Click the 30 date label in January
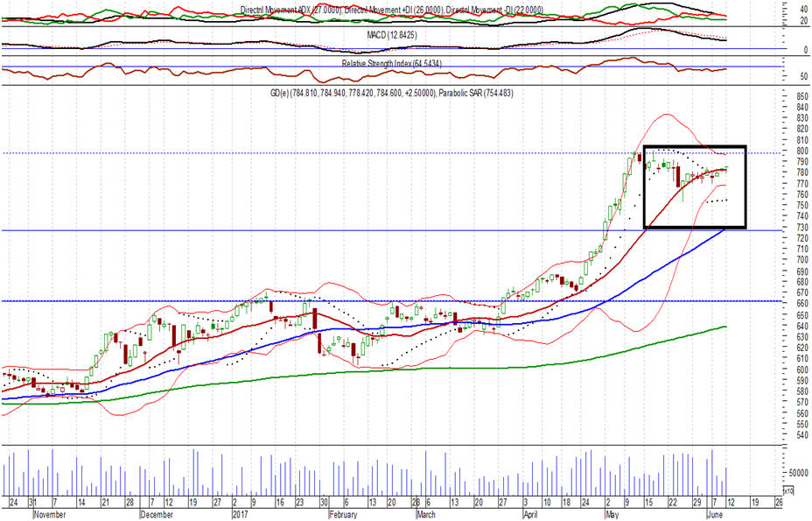The image size is (812, 521). [x=324, y=503]
